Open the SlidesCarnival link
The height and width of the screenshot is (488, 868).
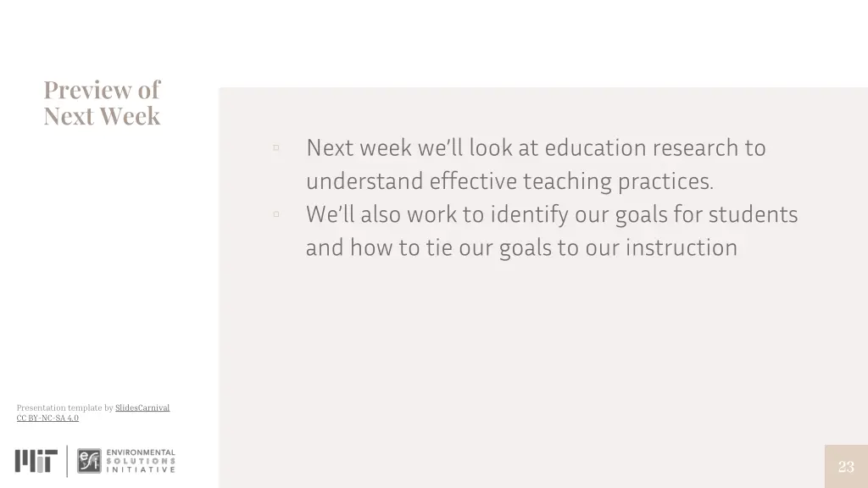[142, 408]
